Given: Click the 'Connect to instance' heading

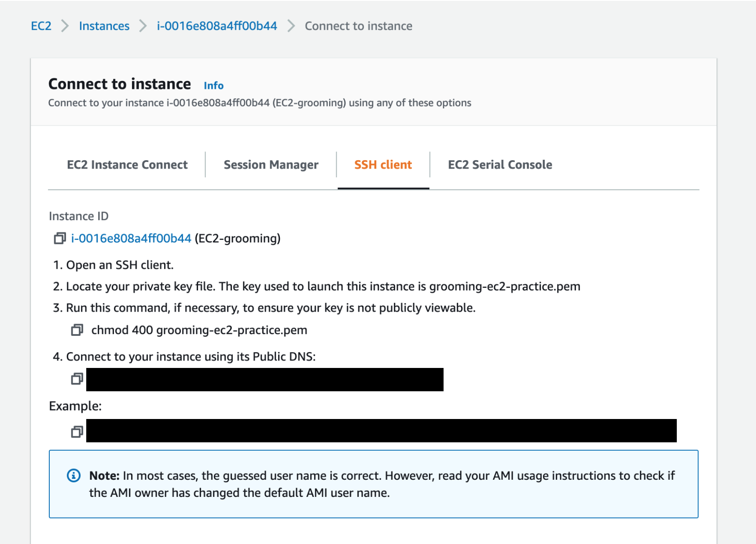Looking at the screenshot, I should coord(120,84).
